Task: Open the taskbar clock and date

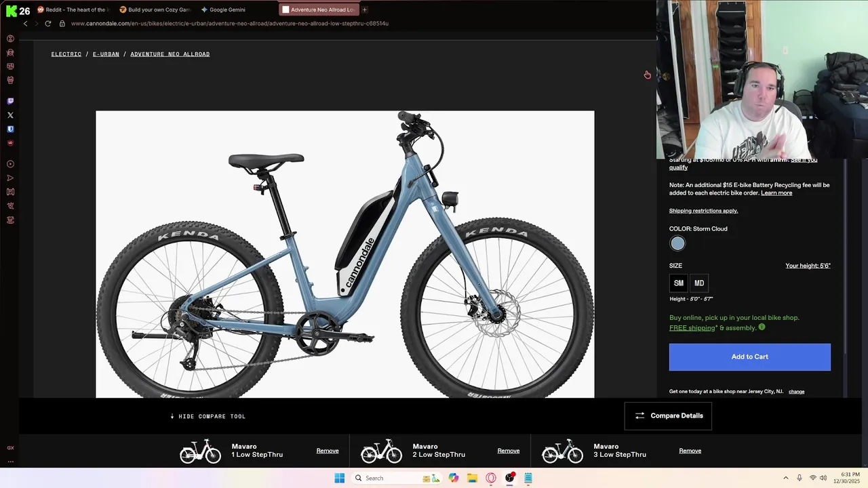Action: point(846,478)
